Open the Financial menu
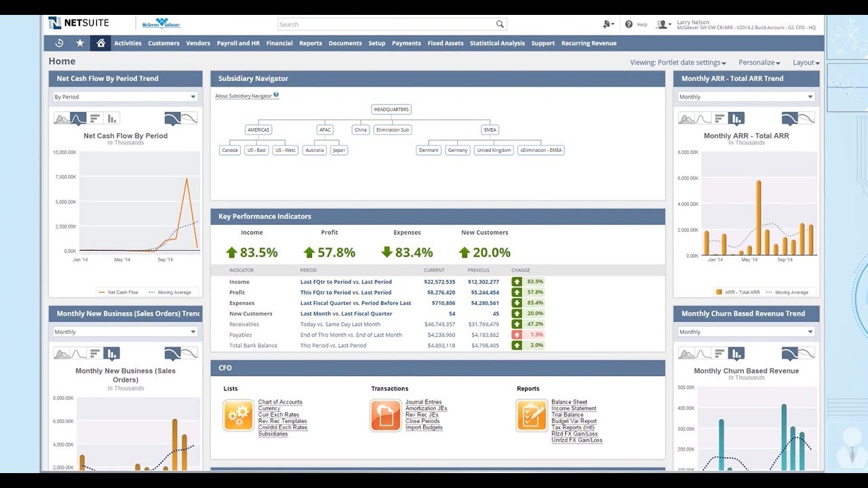 [x=279, y=43]
